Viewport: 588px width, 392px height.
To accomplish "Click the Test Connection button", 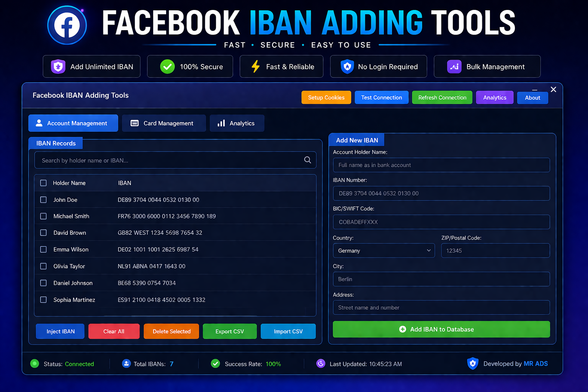I will click(382, 98).
